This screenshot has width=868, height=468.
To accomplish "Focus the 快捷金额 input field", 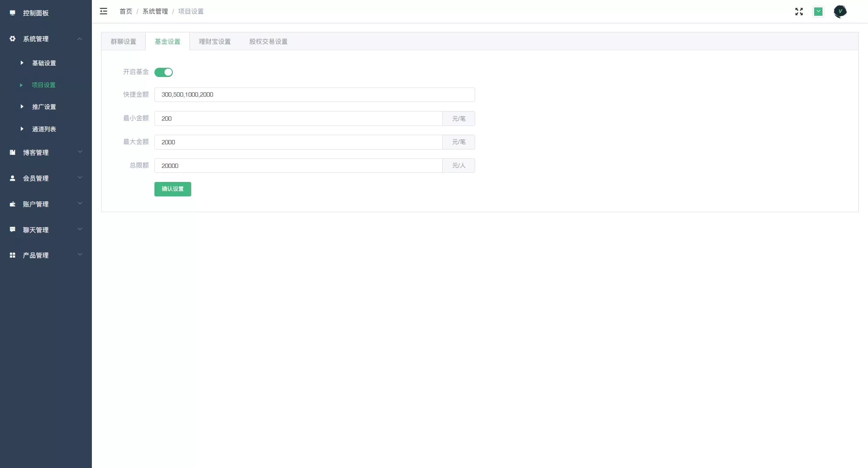I will [314, 95].
